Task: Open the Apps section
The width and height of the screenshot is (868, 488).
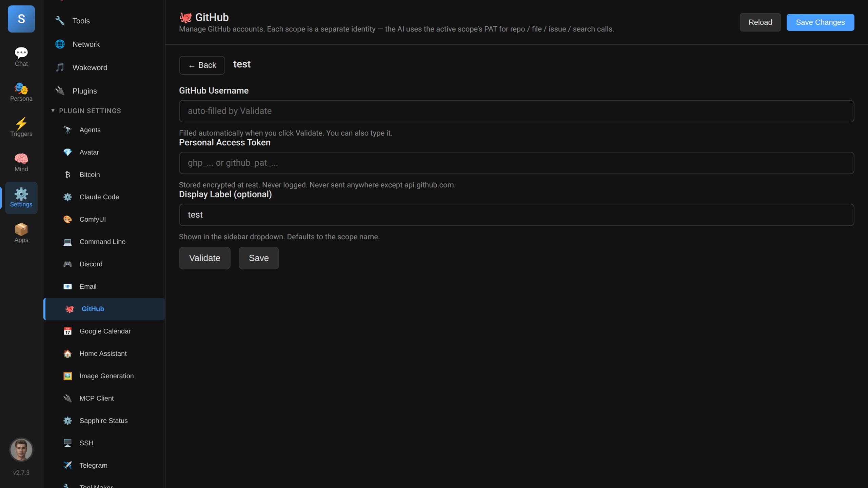Action: coord(21,233)
